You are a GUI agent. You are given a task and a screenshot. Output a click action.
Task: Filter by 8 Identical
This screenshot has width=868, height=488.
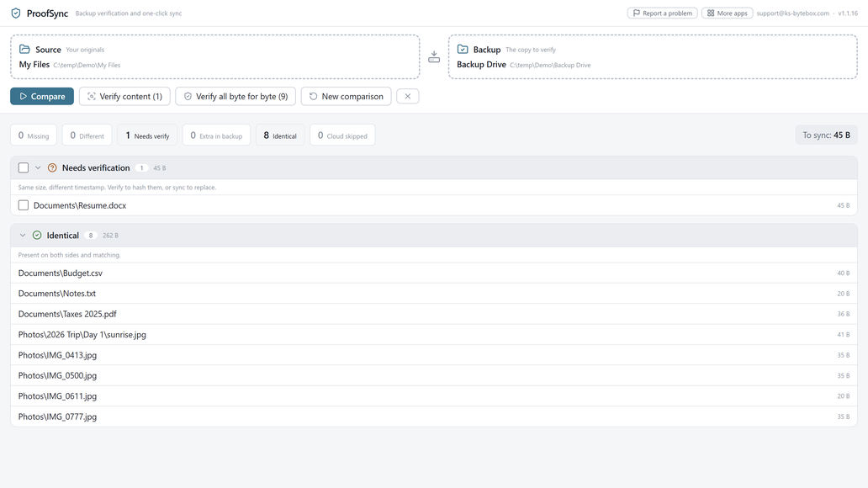(280, 135)
